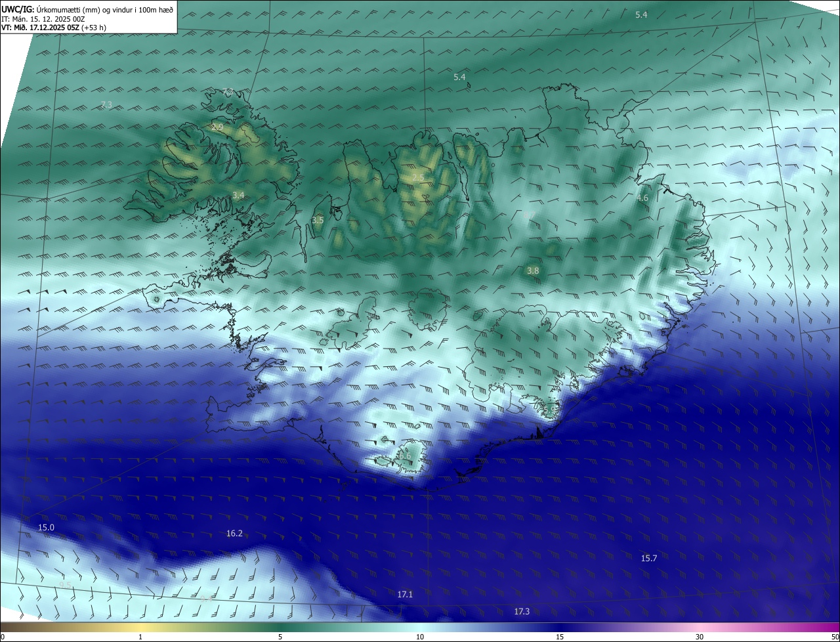
Task: Select the 3.5 value label on the map
Action: [318, 220]
